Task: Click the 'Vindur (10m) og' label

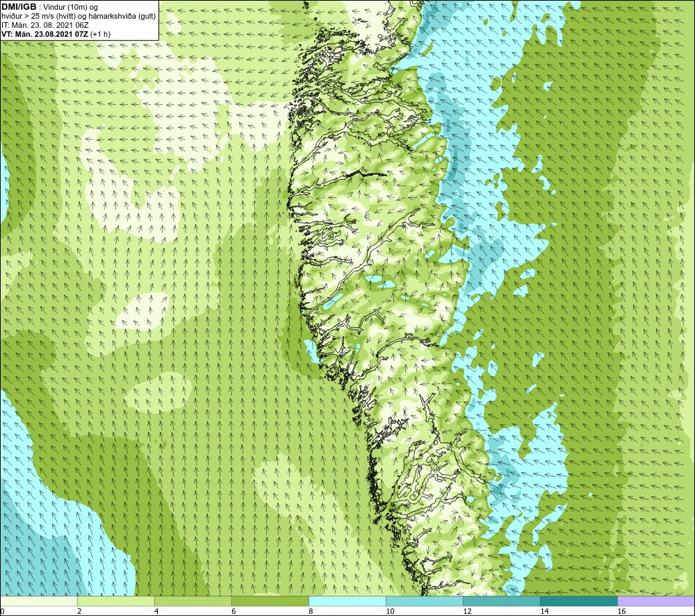Action: coord(70,8)
